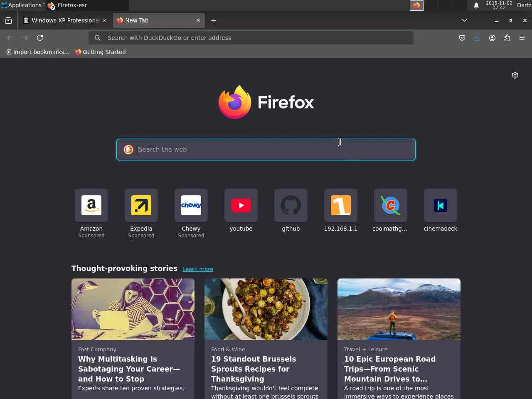Screen dimensions: 532x399
Task: Open the Expedia sponsored shortcut tile
Action: tap(141, 205)
